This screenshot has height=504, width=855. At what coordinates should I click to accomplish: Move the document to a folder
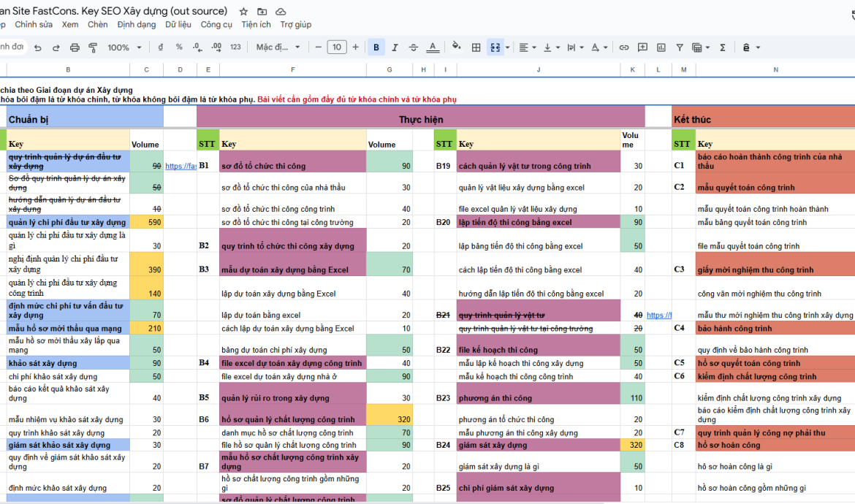coord(262,12)
